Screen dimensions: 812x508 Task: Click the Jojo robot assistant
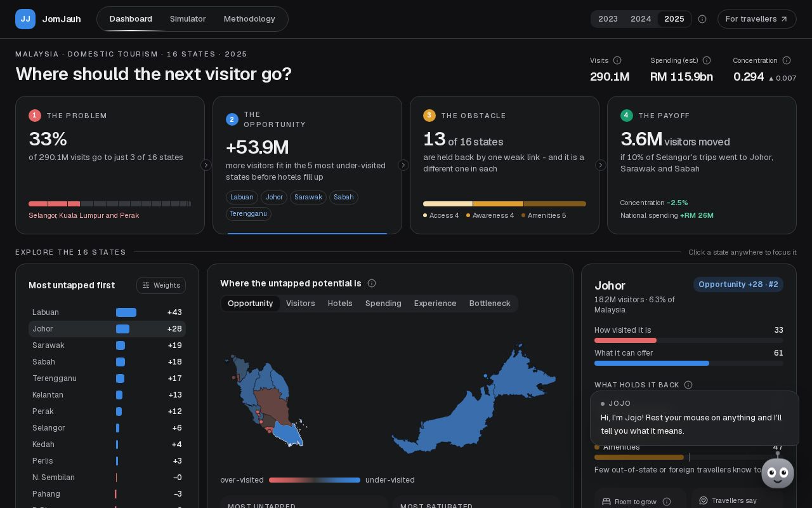pos(778,472)
